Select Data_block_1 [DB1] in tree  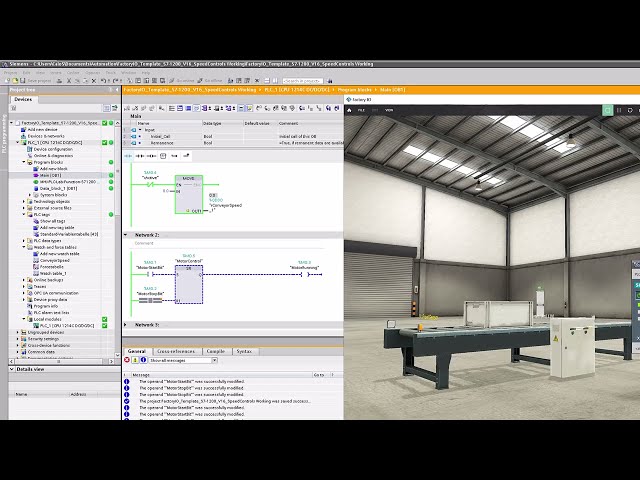point(58,189)
